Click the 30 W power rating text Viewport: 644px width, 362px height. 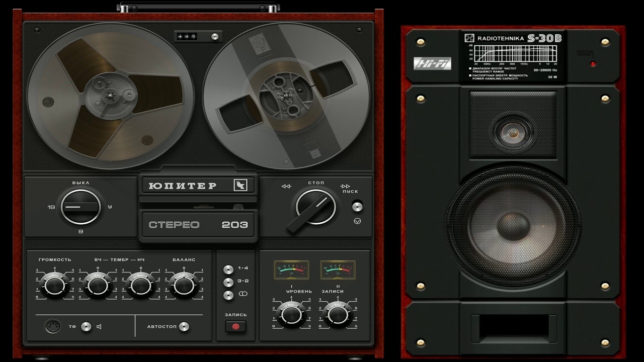552,77
